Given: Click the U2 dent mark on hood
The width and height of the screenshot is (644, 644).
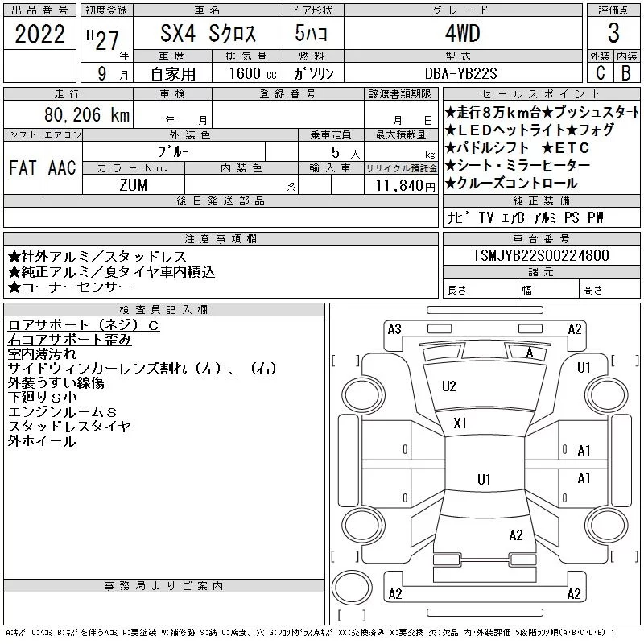Looking at the screenshot, I should [x=448, y=386].
